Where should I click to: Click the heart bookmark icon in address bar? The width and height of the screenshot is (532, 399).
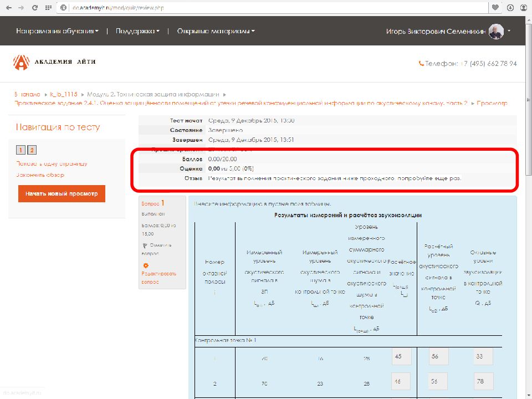pos(495,8)
